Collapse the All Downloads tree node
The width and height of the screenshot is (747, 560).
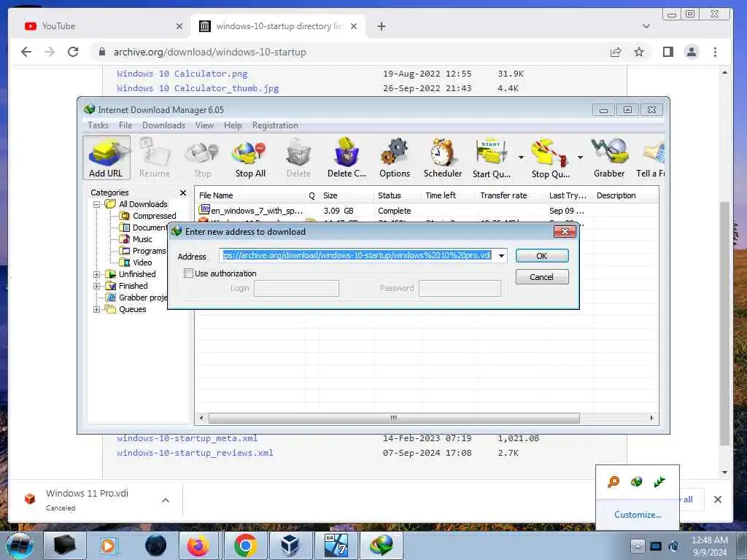coord(97,204)
